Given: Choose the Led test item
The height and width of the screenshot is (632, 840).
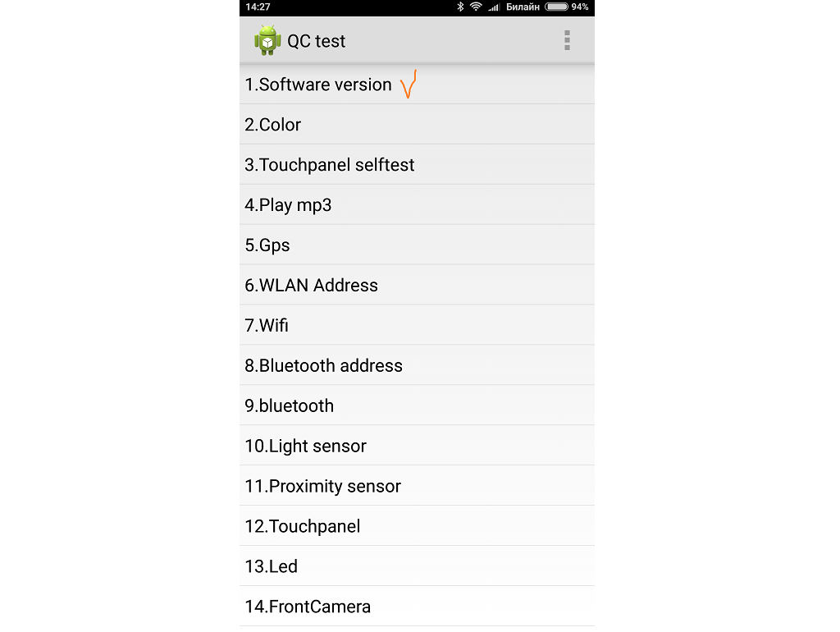Looking at the screenshot, I should coord(272,567).
